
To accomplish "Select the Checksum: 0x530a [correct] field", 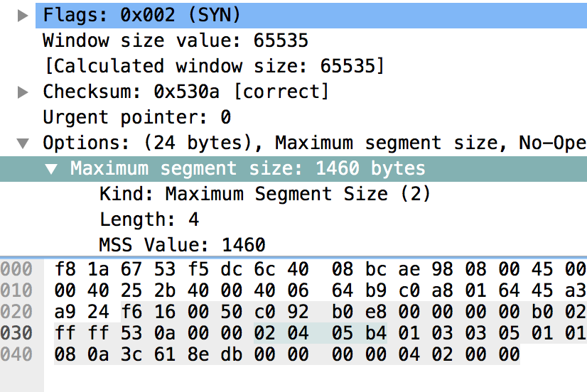I will [186, 92].
